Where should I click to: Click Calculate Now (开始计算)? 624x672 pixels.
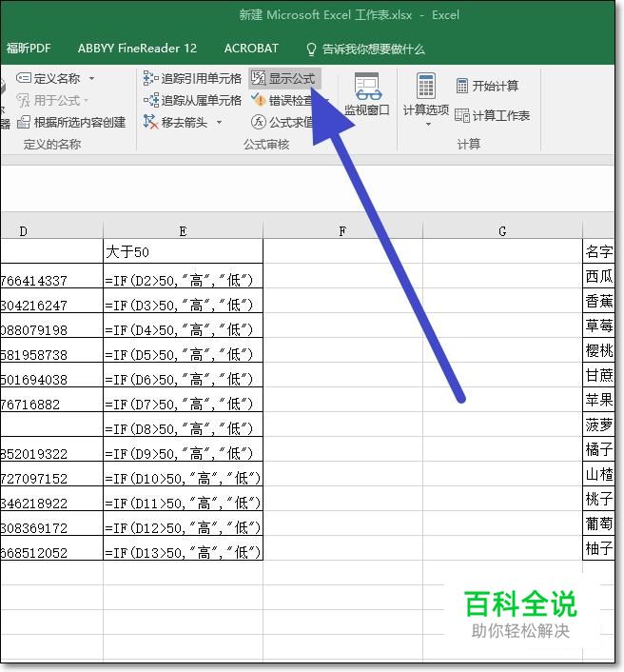pos(487,86)
